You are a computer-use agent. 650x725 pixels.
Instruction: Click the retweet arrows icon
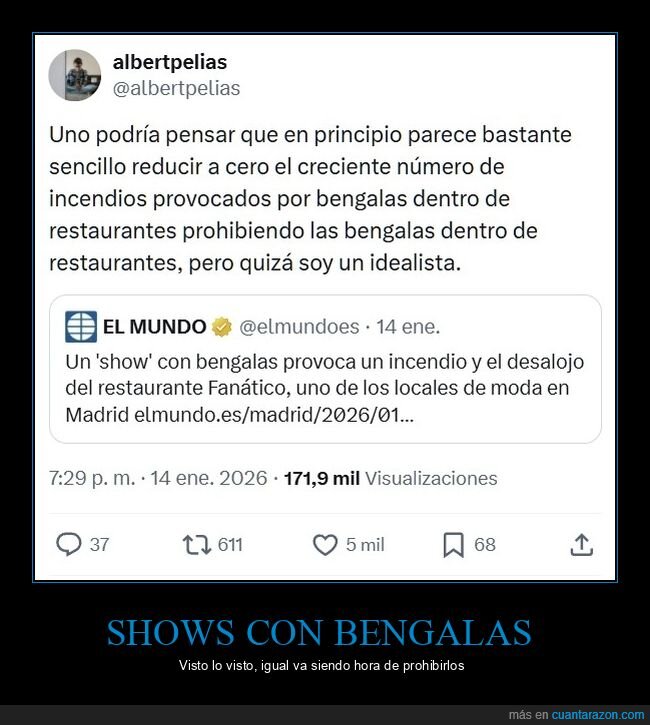click(196, 545)
